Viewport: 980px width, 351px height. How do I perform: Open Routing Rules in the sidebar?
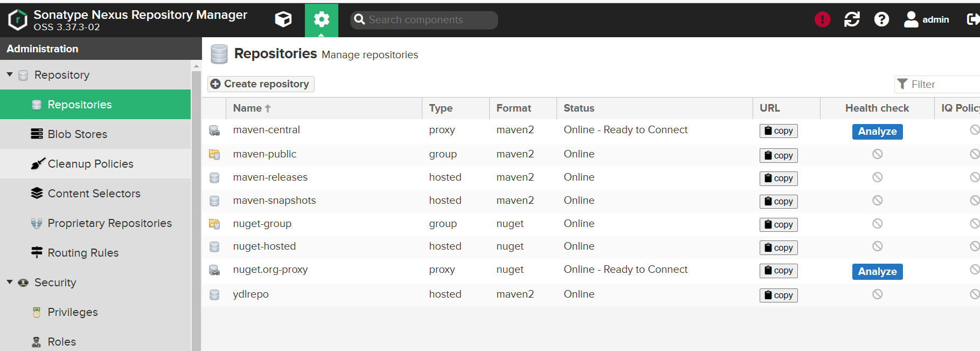(95, 253)
